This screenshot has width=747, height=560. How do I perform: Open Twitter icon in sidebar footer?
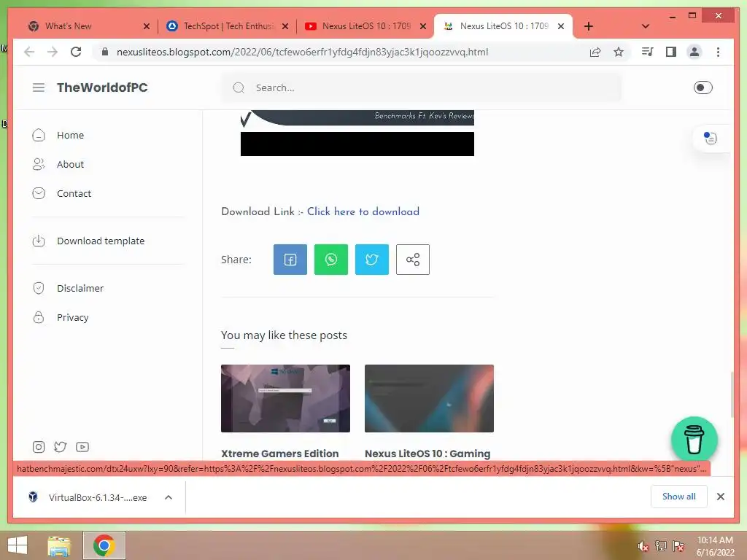point(60,447)
